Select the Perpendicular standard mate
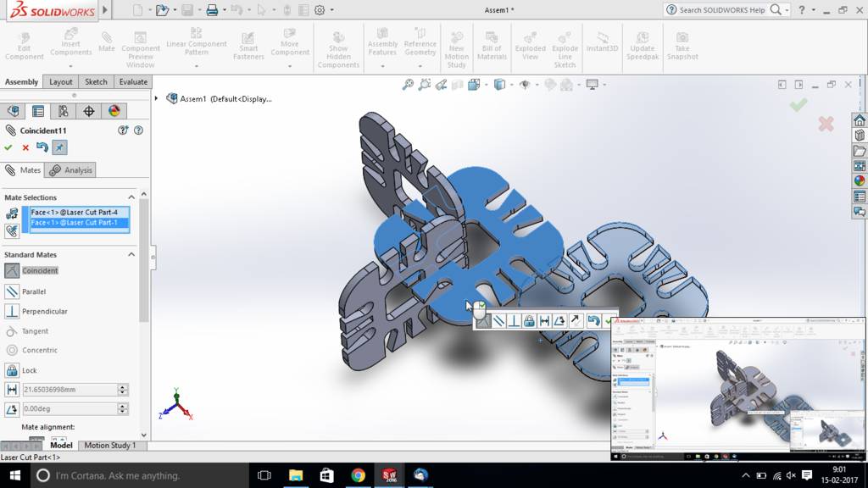The height and width of the screenshot is (488, 868). tap(36, 311)
